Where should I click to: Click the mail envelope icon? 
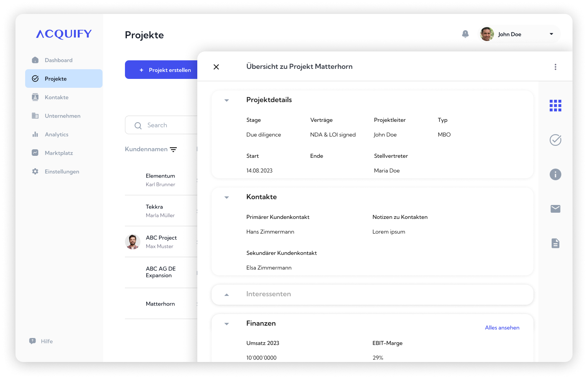coord(556,209)
